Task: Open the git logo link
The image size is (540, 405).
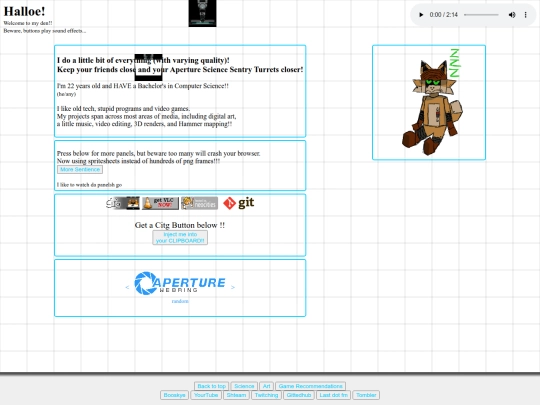Action: (x=238, y=203)
